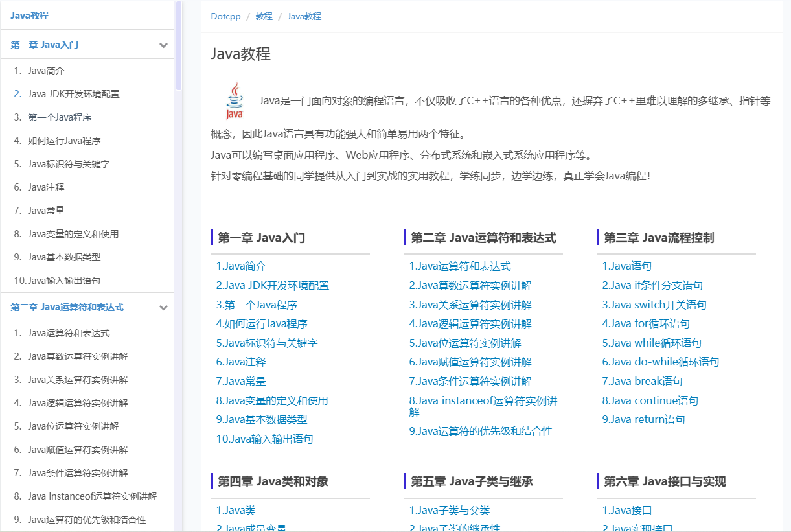Open main link 4.如何运行Java程序

click(x=262, y=324)
